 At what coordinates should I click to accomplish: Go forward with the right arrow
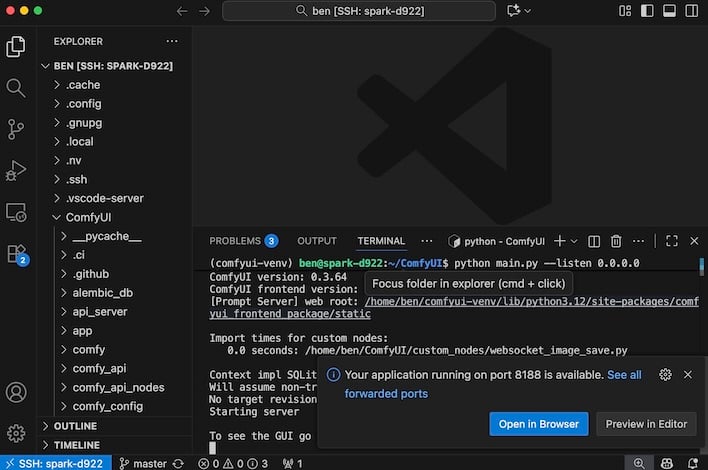click(205, 11)
